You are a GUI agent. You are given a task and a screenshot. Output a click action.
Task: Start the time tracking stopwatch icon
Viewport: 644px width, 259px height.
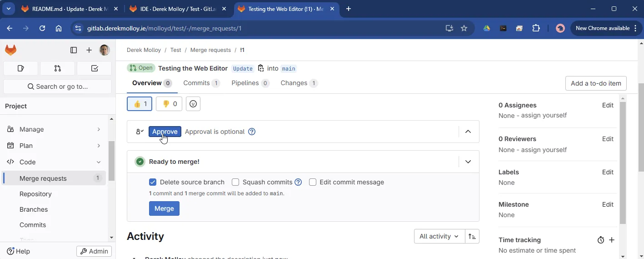click(x=601, y=240)
